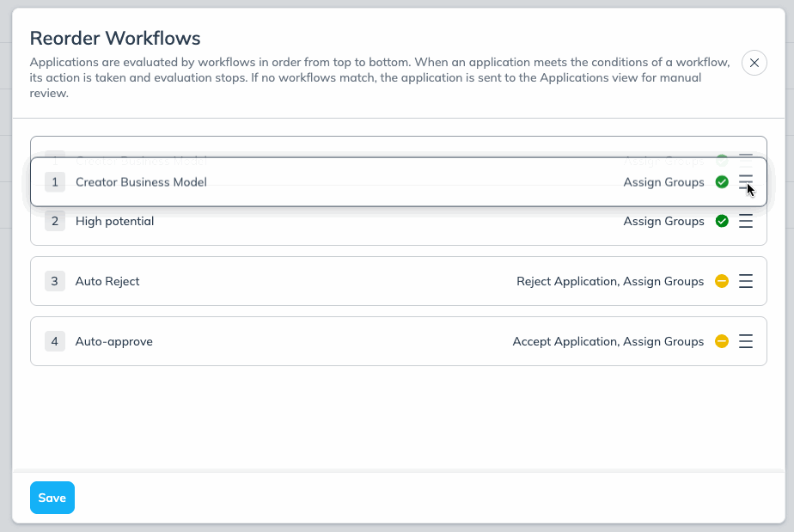
Task: Click 'Reject Application, Assign Groups' action text
Action: [x=609, y=281]
